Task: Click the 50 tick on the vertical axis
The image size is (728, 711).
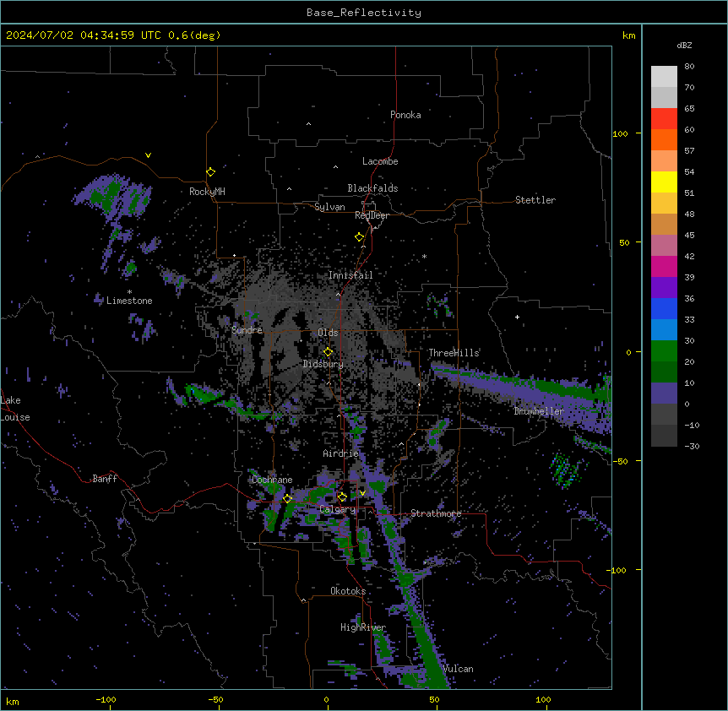Action: 624,242
